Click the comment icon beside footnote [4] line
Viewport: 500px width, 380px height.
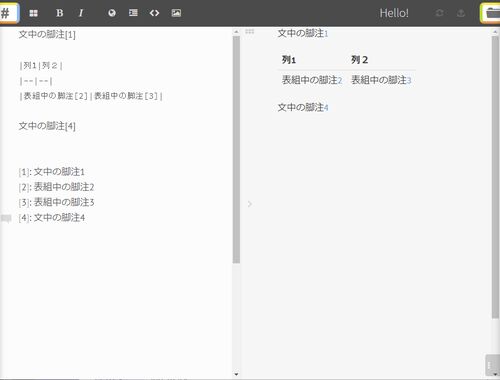point(6,218)
